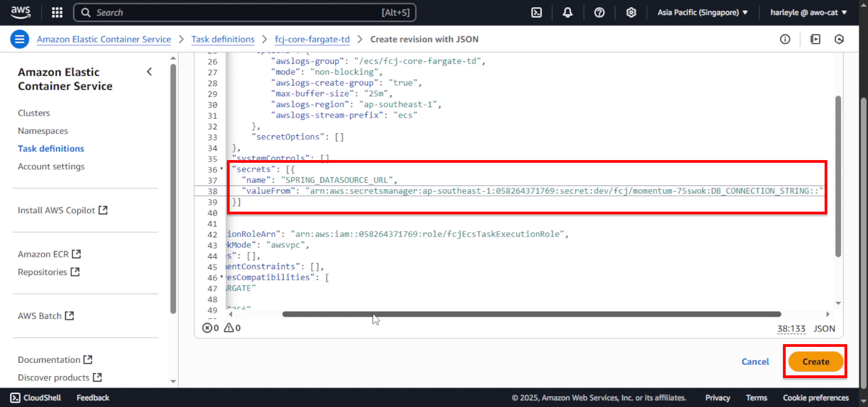Click external link icon beside Documentation
Screen dimensions: 868x407
(x=88, y=360)
